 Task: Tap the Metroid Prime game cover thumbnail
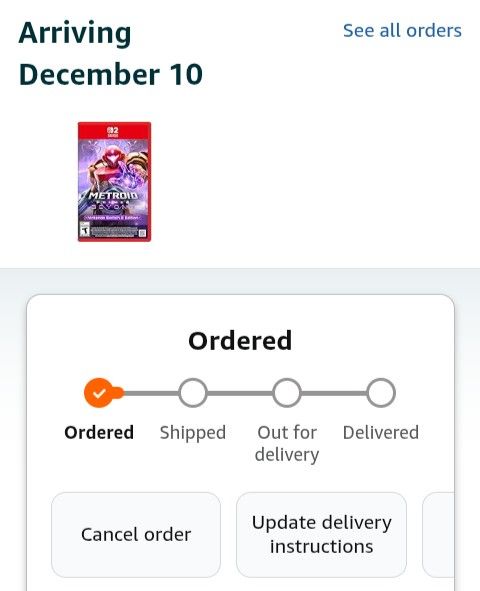[x=114, y=182]
